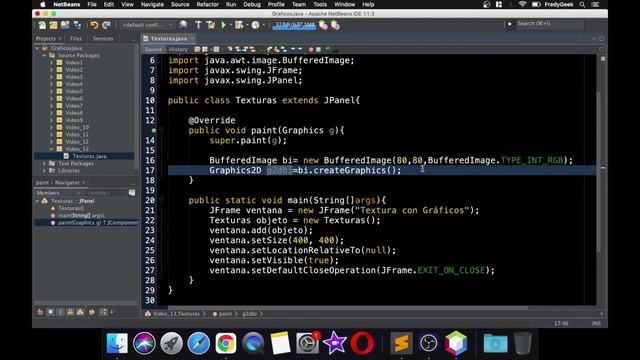The width and height of the screenshot is (640, 360).
Task: Click the Redo arrow icon
Action: tap(107, 25)
